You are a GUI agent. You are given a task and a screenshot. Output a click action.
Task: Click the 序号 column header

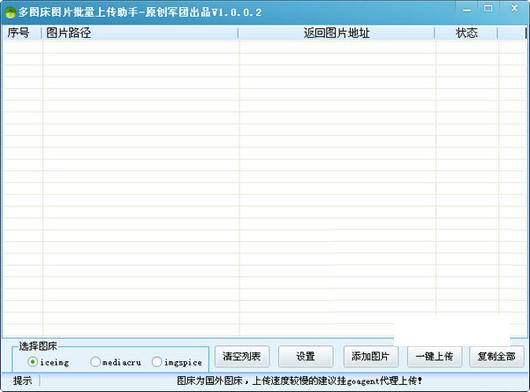pyautogui.click(x=22, y=33)
